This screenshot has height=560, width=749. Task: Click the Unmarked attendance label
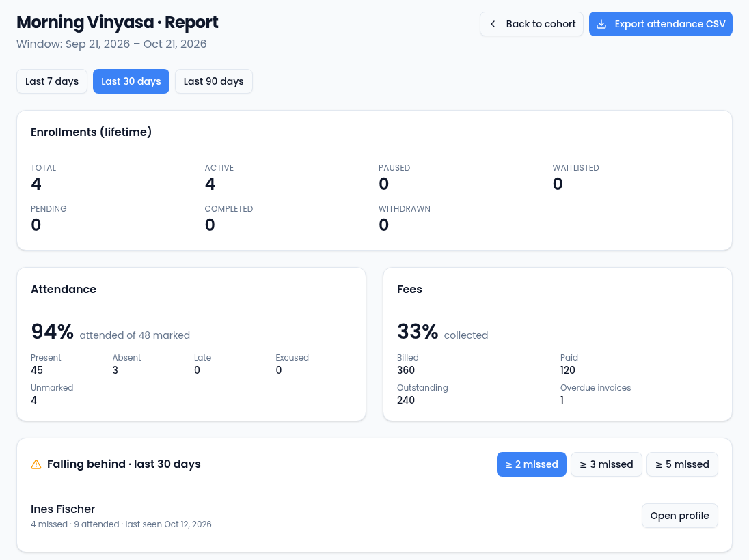pyautogui.click(x=51, y=388)
